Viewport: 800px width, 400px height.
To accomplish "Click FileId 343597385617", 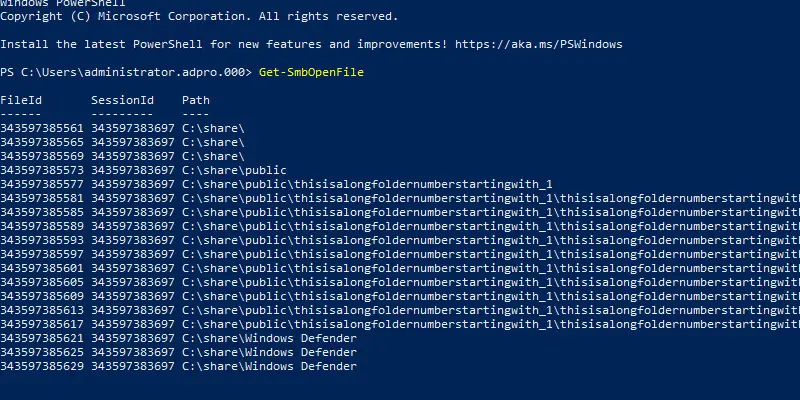I will pyautogui.click(x=42, y=324).
